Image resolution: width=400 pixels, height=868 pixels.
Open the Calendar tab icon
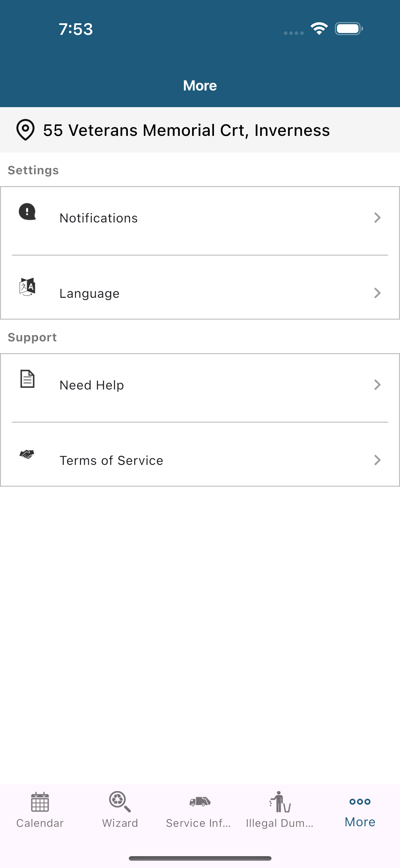(40, 802)
